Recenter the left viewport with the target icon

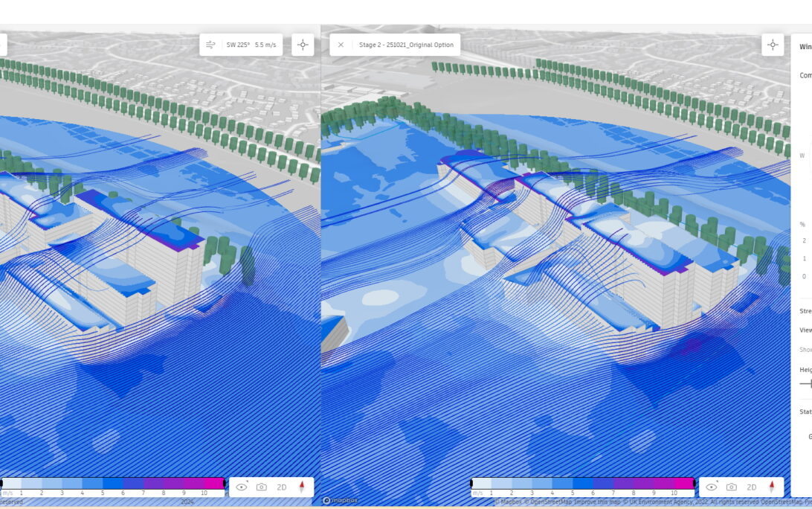pos(303,45)
